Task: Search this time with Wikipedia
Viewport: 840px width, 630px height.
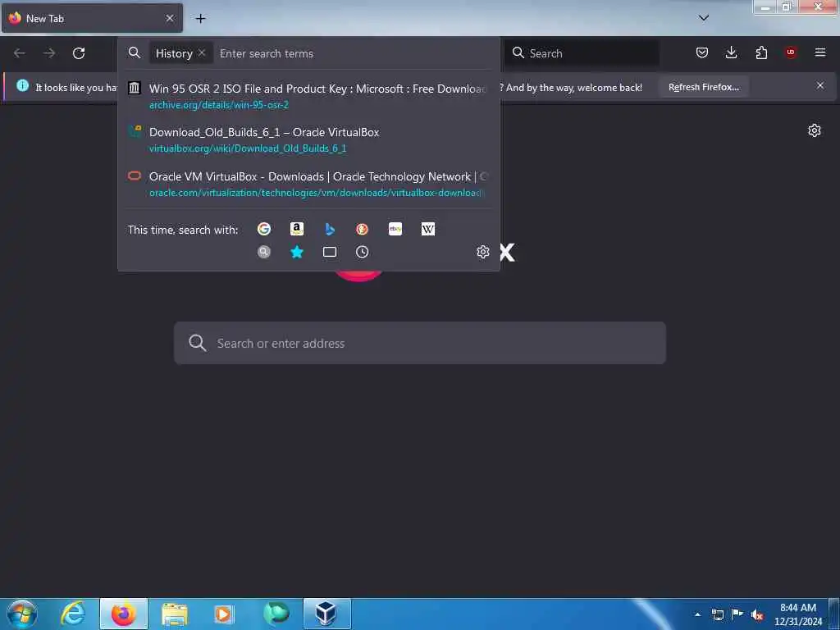Action: pyautogui.click(x=428, y=230)
